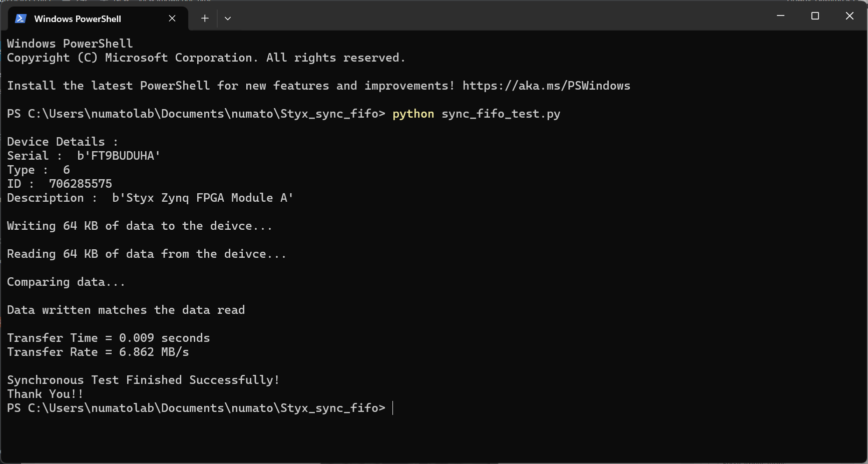Click the sync_fifo_test.py script name

coord(501,114)
